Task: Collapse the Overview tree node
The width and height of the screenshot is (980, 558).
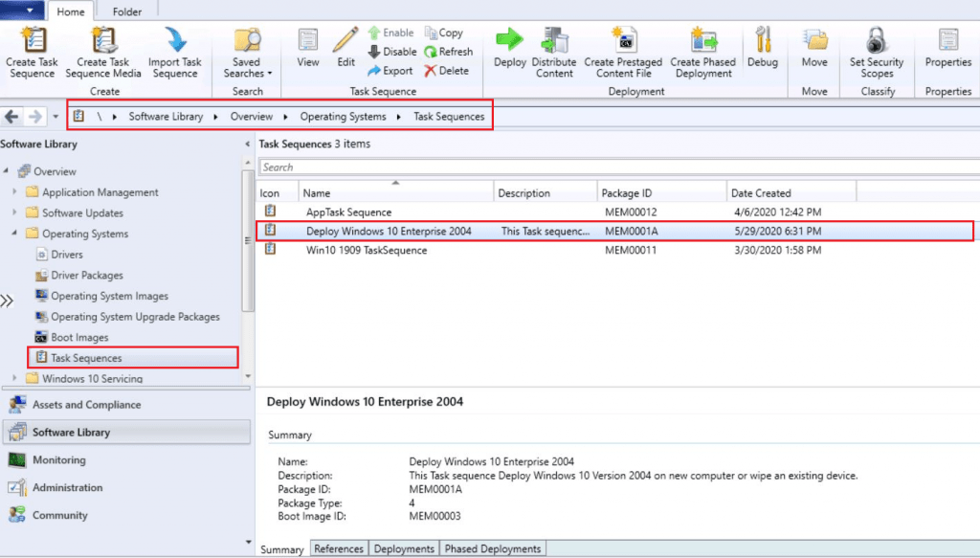Action: (x=7, y=170)
